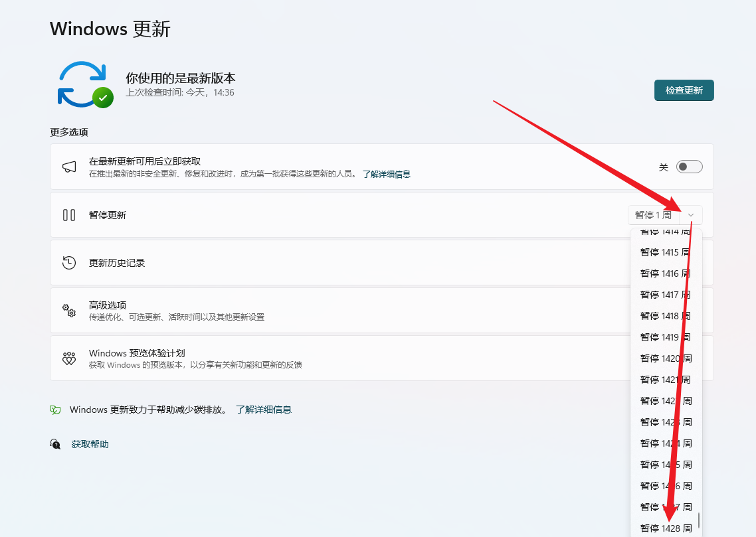Click the 更多选项 heading
Viewport: 756px width, 537px height.
click(69, 132)
